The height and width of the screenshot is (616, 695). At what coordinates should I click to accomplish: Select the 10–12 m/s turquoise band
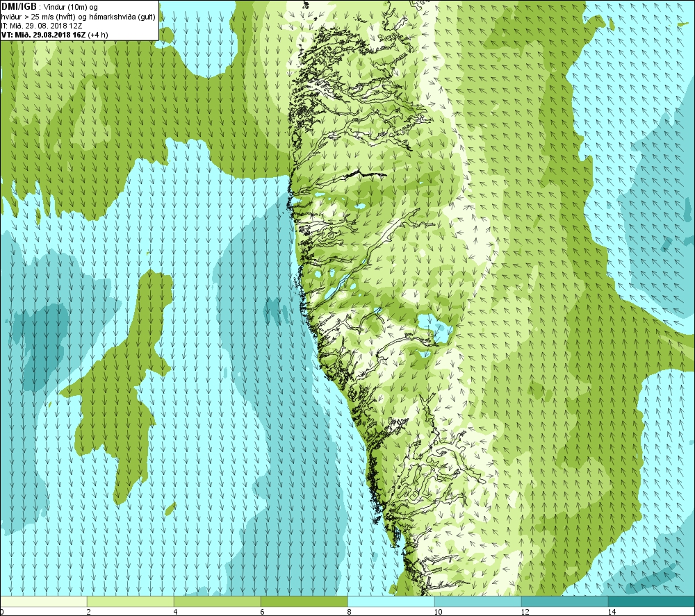[478, 601]
